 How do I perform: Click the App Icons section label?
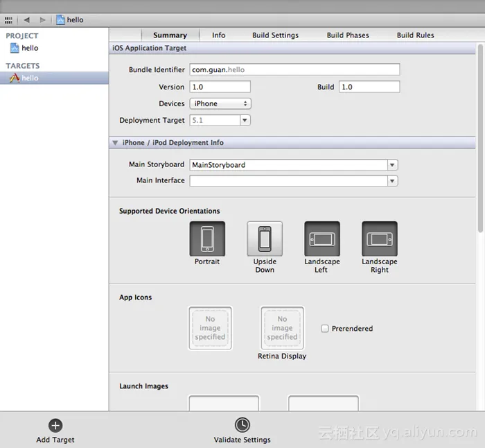136,298
